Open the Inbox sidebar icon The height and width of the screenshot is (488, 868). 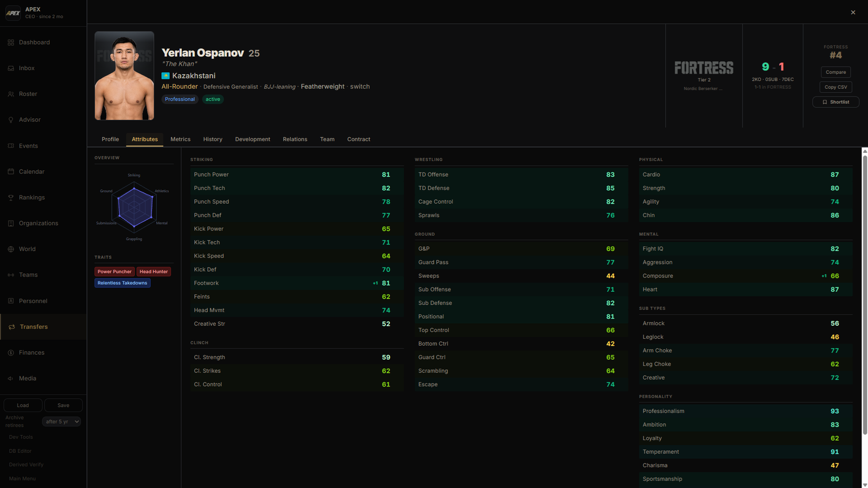(11, 68)
